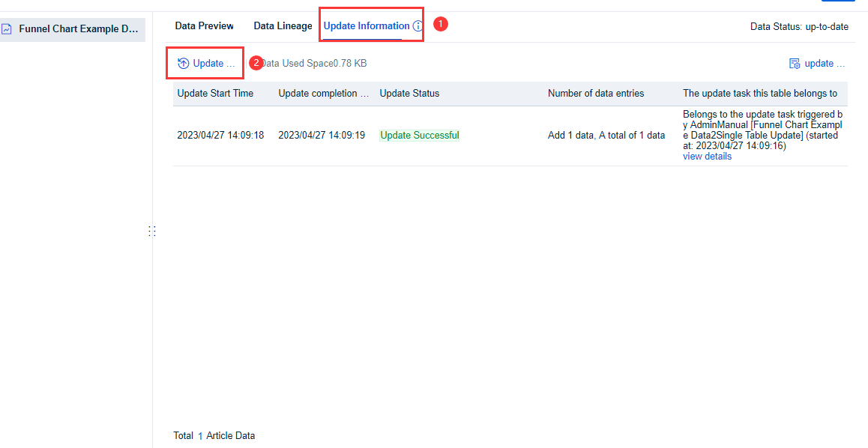Switch to the Data Preview tab

tap(203, 25)
